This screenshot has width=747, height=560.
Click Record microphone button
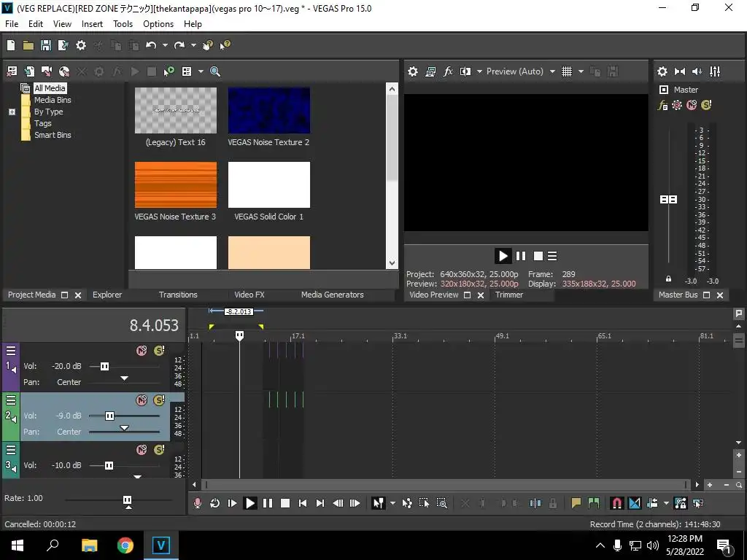pyautogui.click(x=197, y=503)
